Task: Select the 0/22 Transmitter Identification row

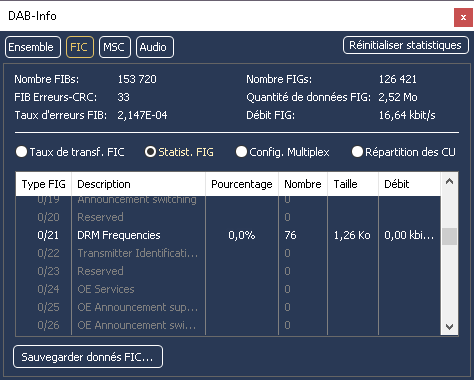Action: click(x=228, y=253)
